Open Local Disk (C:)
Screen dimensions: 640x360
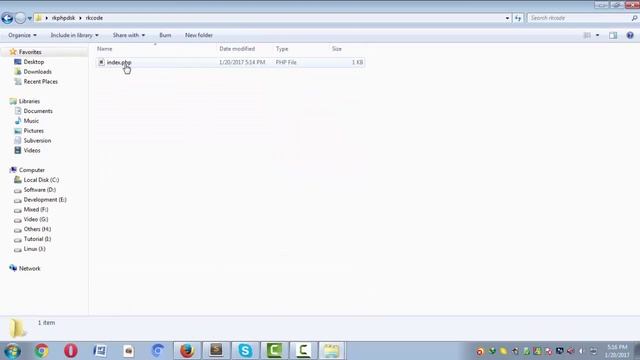click(x=41, y=180)
